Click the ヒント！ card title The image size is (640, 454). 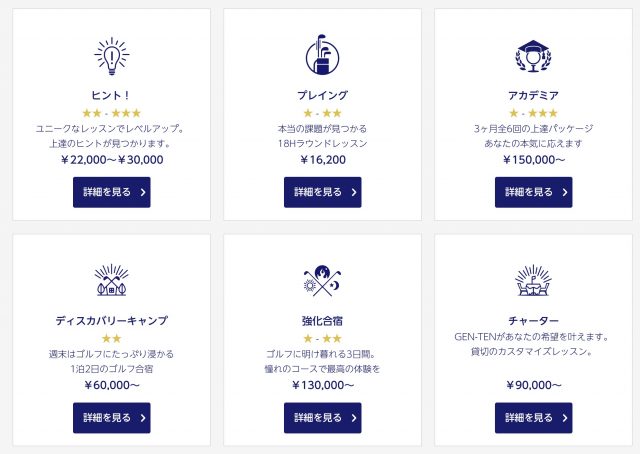(111, 96)
